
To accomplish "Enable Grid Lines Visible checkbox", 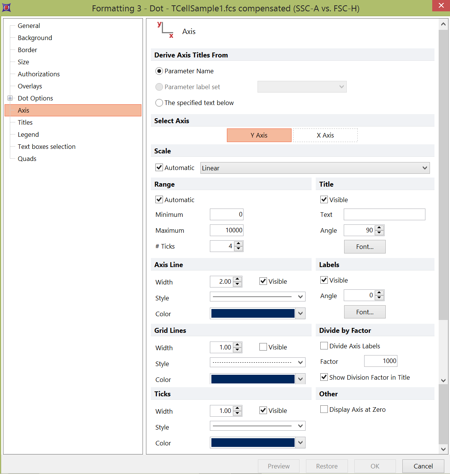I will click(x=263, y=347).
